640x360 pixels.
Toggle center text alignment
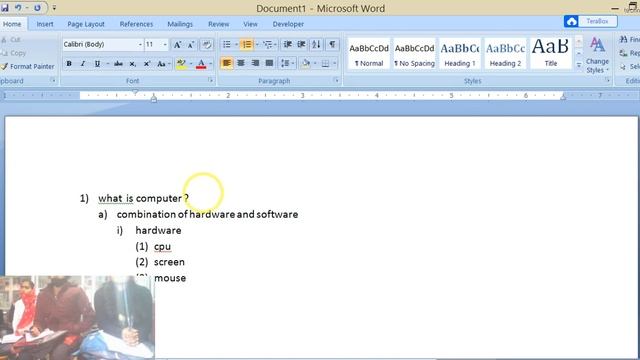pos(241,63)
